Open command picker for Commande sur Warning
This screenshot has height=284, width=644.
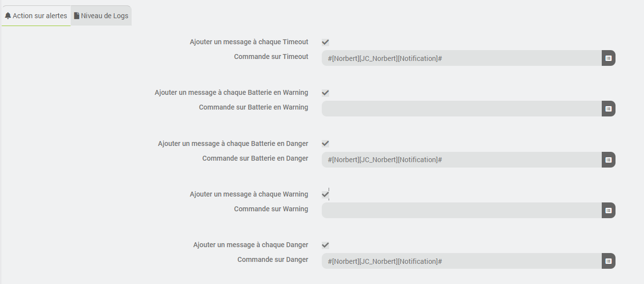point(608,210)
